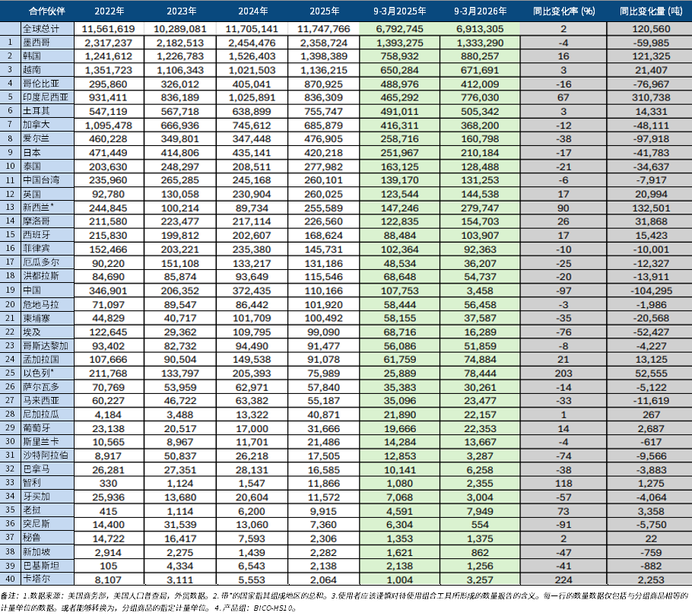The width and height of the screenshot is (692, 616).
Task: Click Colombia's 2025 value 870,925
Action: 323,84
